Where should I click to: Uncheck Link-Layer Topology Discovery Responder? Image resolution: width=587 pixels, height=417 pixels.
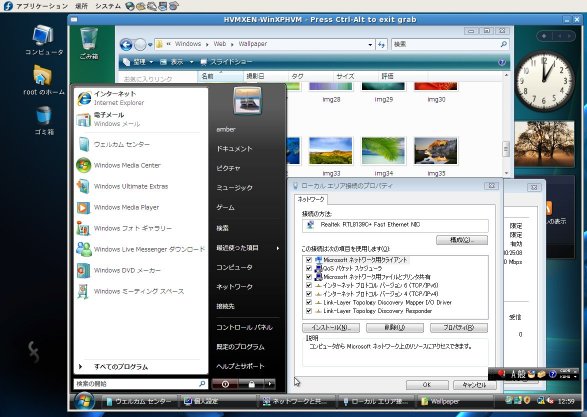pyautogui.click(x=309, y=311)
